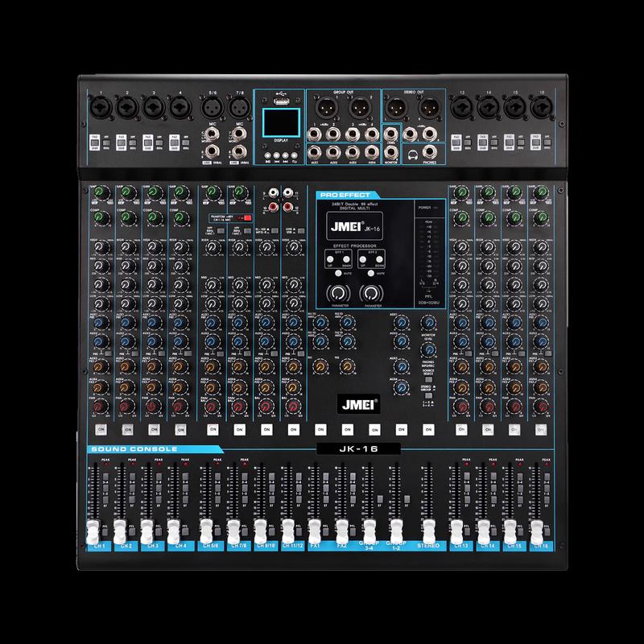644x644 pixels.
Task: Click the LCD display screen
Action: click(281, 122)
